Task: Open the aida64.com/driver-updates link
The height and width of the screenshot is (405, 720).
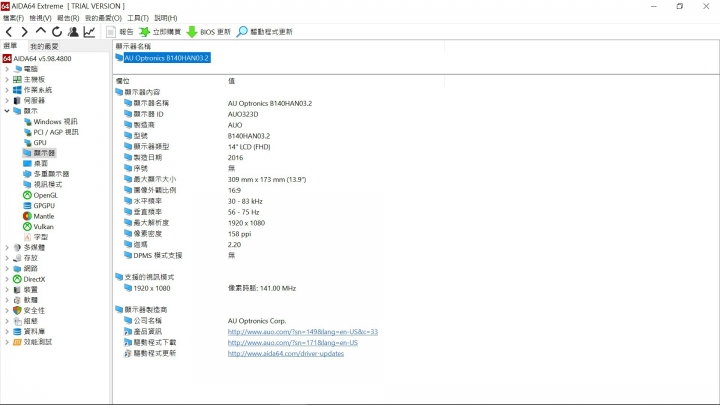Action: coord(286,354)
